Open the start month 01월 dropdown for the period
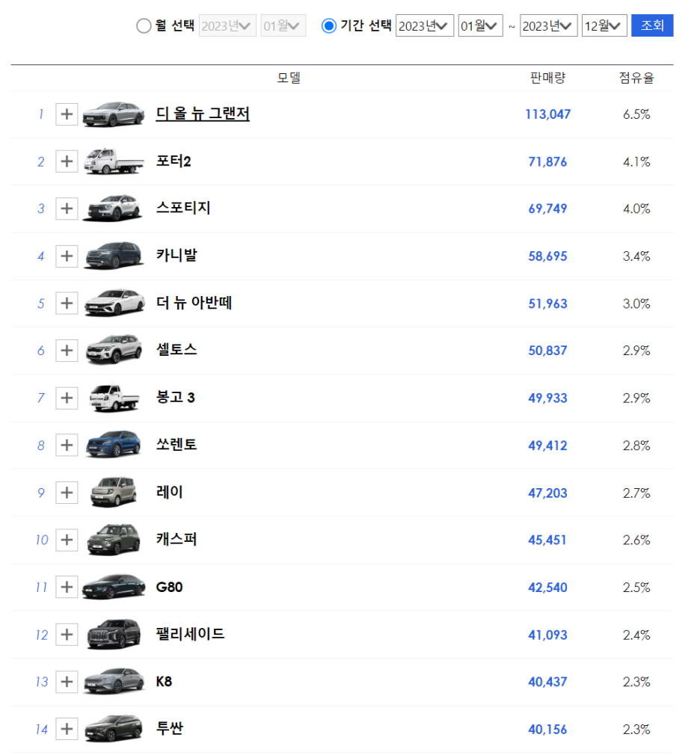 [480, 25]
